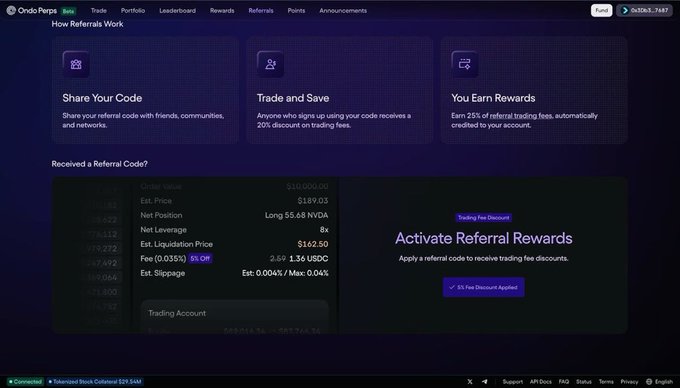Click the Ondo Perps logo icon
The image size is (680, 388).
pos(11,10)
